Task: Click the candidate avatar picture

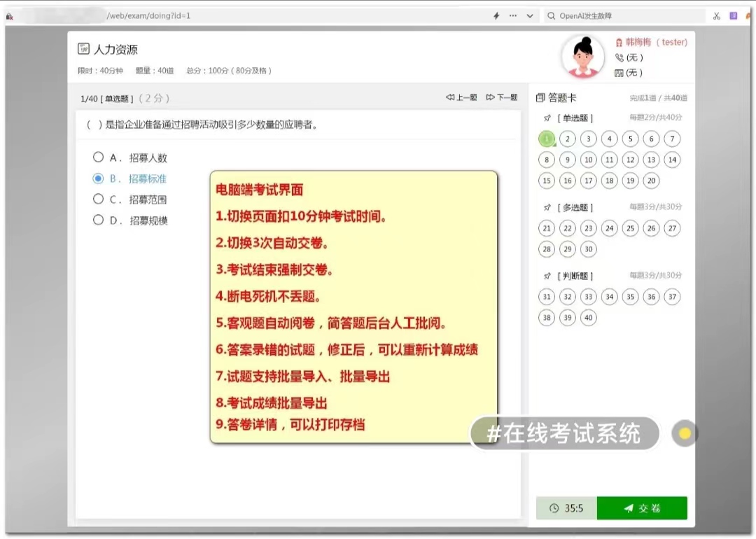Action: 583,57
